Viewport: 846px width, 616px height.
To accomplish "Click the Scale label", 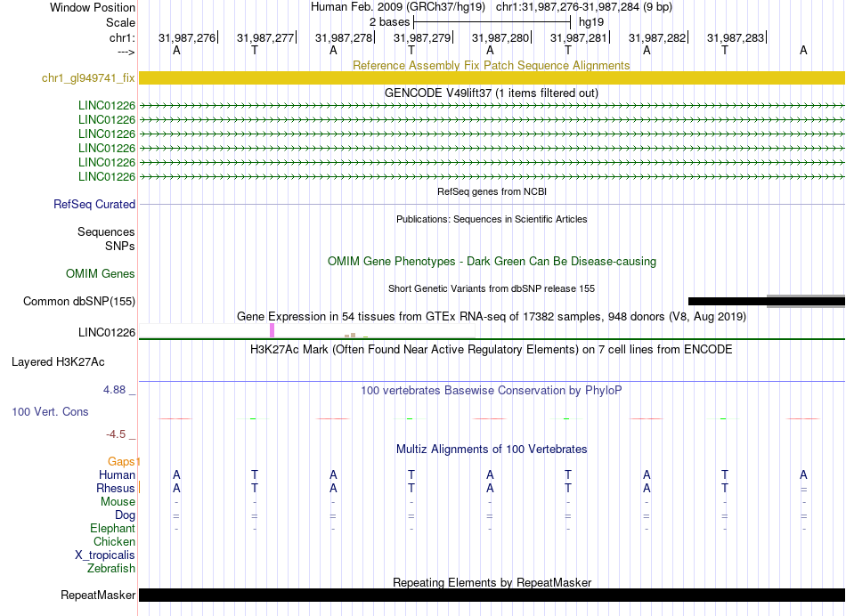I will coord(120,22).
